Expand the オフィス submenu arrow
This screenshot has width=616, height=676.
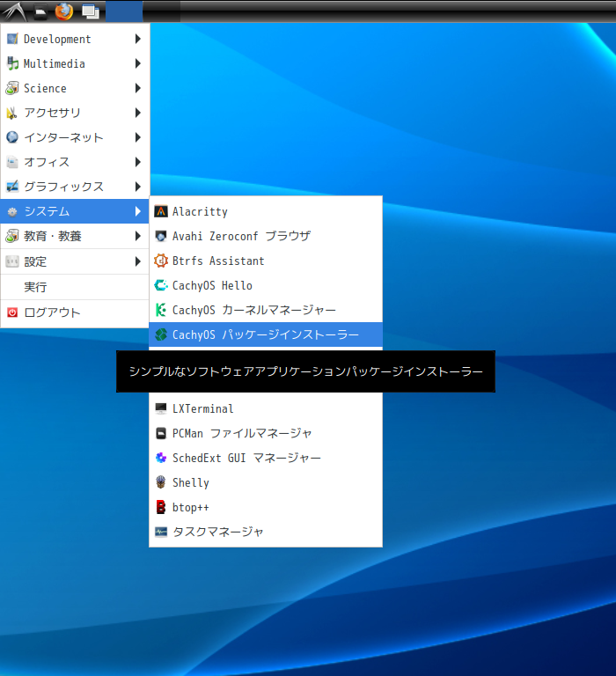[138, 162]
